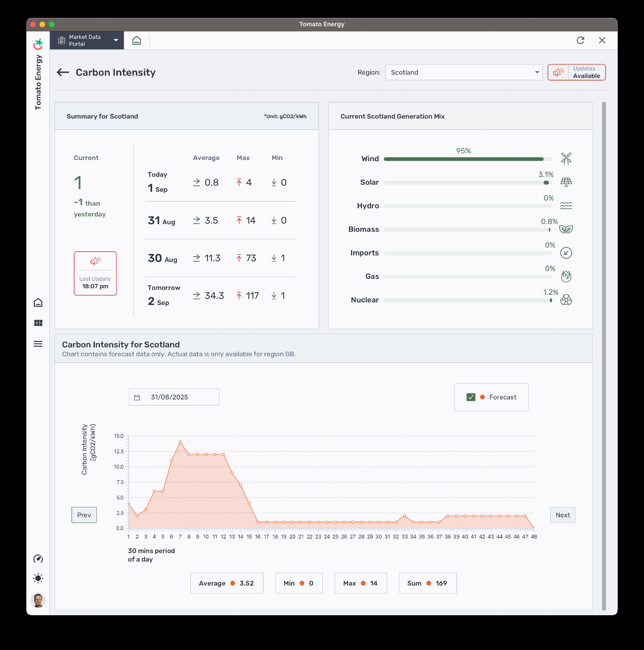Viewport: 644px width, 650px height.
Task: Open the hamburger menu in the sidebar
Action: tap(38, 344)
